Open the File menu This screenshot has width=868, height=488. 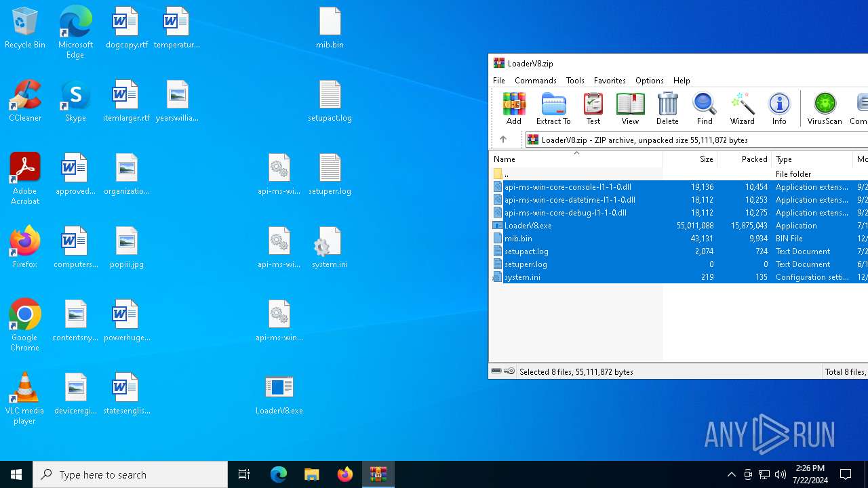pos(499,80)
